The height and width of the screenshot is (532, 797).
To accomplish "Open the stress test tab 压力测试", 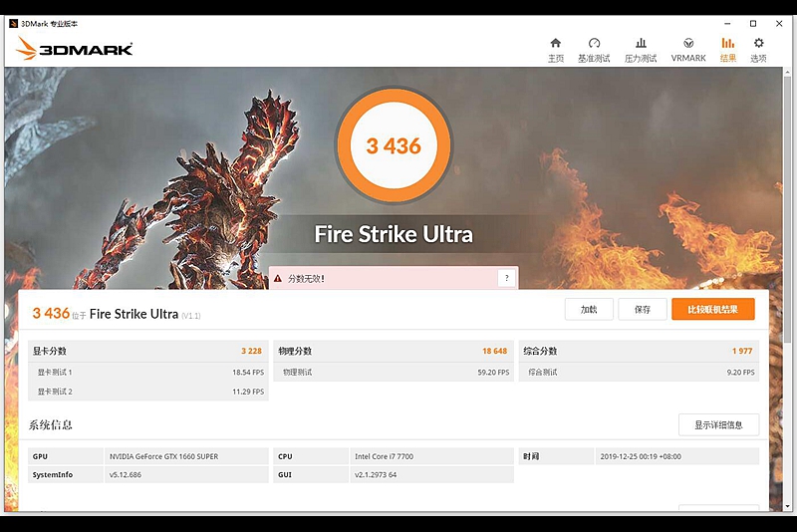I will [x=641, y=50].
